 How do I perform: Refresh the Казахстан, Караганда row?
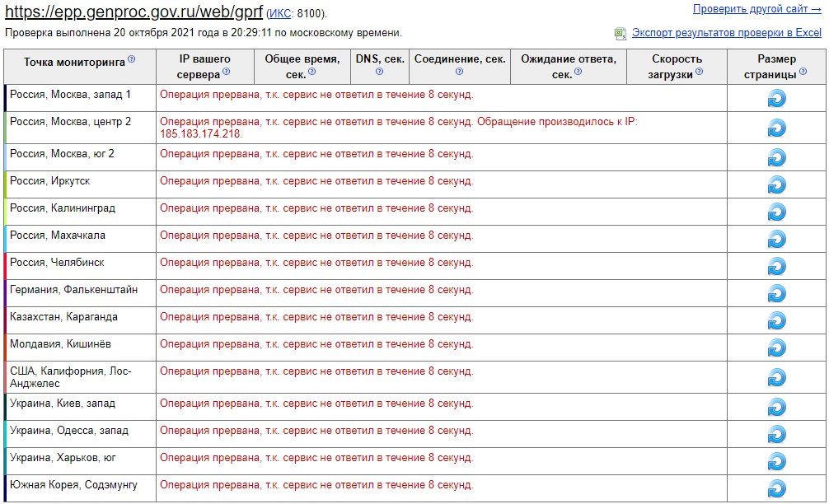[776, 320]
